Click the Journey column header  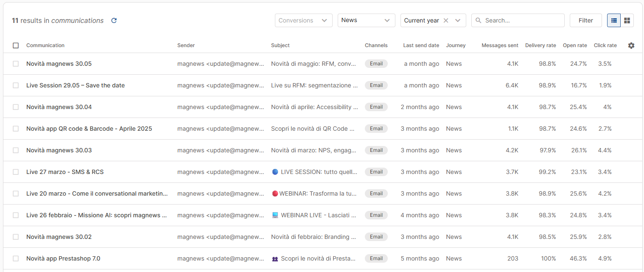point(456,45)
